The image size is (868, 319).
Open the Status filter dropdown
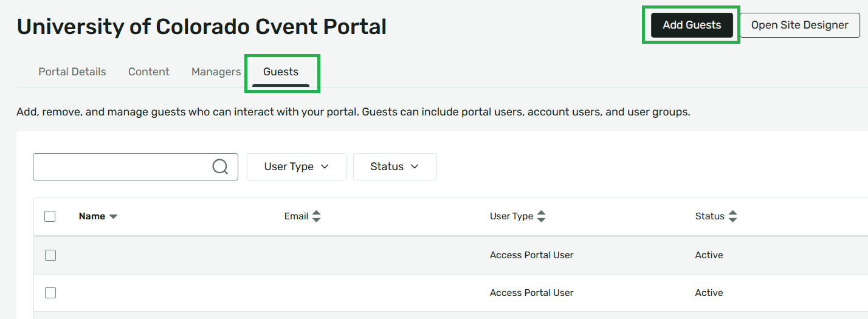pyautogui.click(x=395, y=166)
